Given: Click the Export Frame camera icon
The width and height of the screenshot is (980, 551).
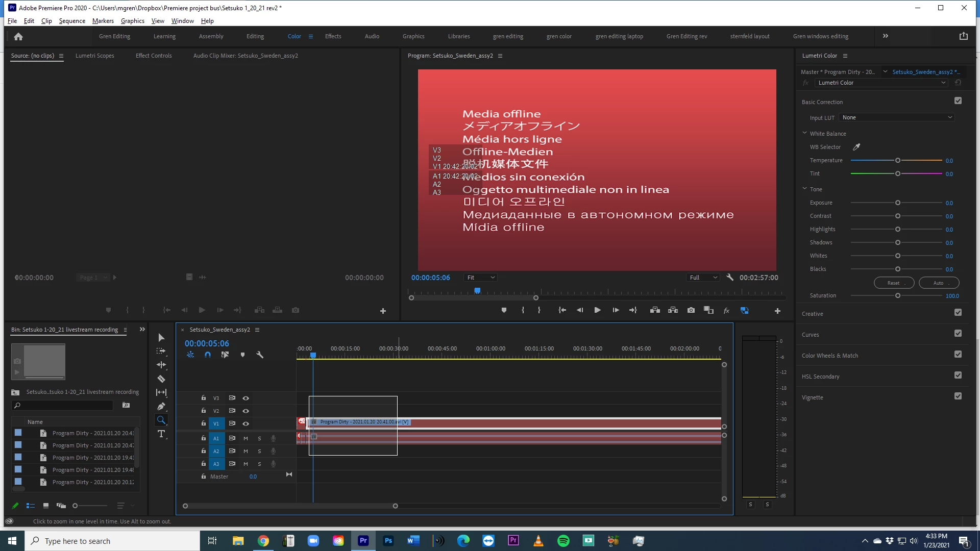Looking at the screenshot, I should [x=691, y=310].
